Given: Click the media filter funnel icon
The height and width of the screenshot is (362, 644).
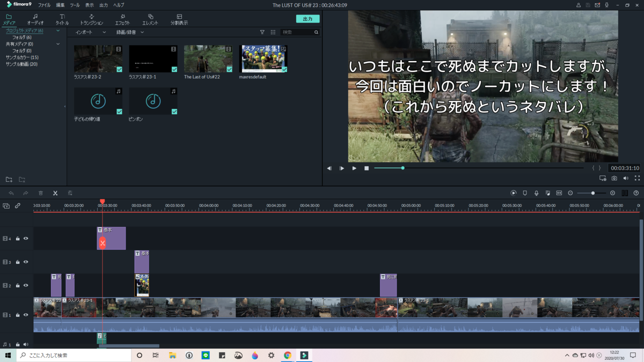Looking at the screenshot, I should [262, 32].
